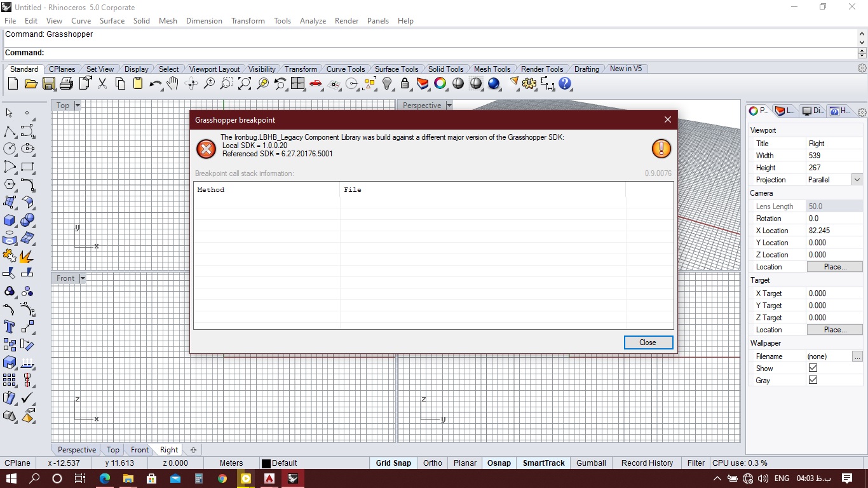
Task: Toggle Grid Snap in the status bar
Action: [x=393, y=463]
